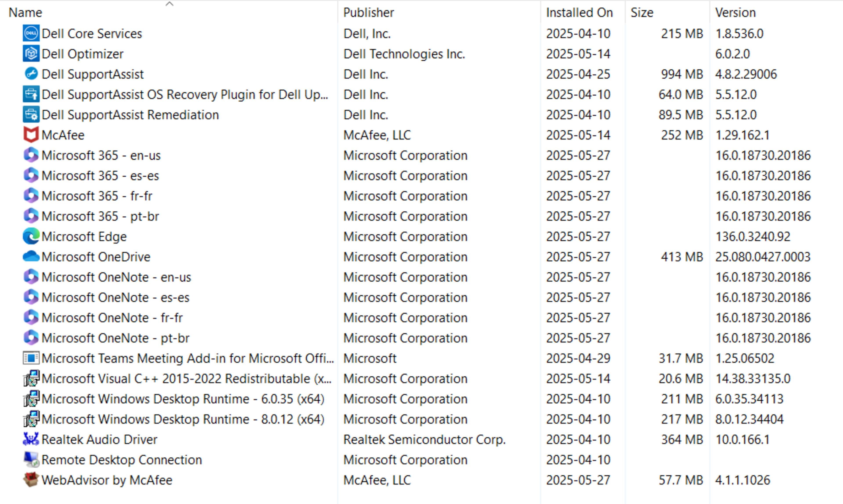Click the Size column header
The image size is (843, 504).
coord(642,13)
